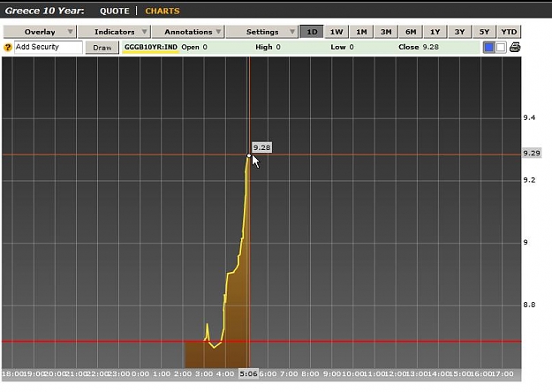This screenshot has width=552, height=392.
Task: Click the 8.8 y-axis label
Action: pos(529,305)
